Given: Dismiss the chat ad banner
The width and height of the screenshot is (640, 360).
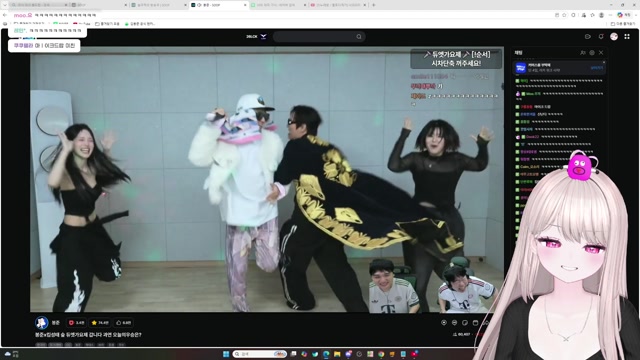Looking at the screenshot, I should click(x=604, y=62).
